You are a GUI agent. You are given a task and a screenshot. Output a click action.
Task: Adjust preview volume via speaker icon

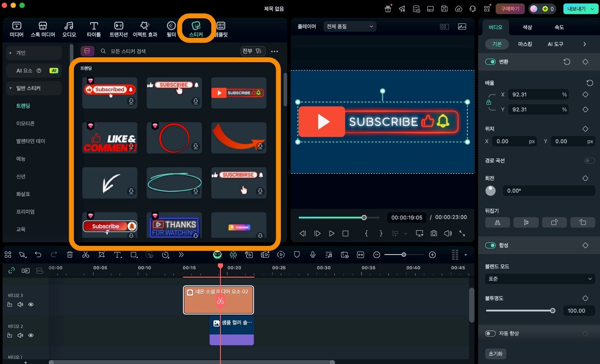coord(448,233)
